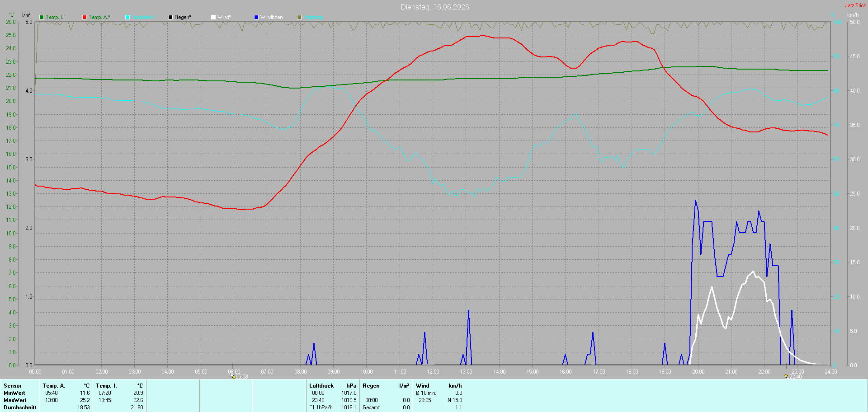Click the red Temp. A. legend square
This screenshot has height=412, width=868.
(85, 17)
